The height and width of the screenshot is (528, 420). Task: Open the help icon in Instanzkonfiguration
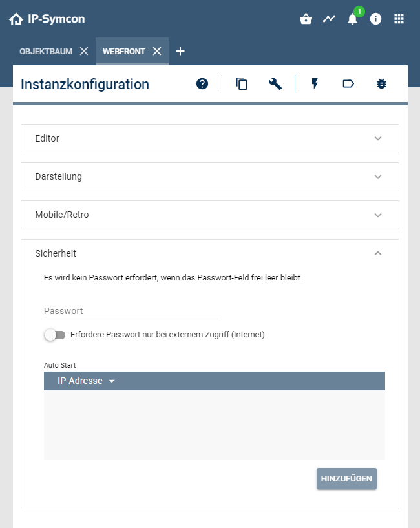202,83
